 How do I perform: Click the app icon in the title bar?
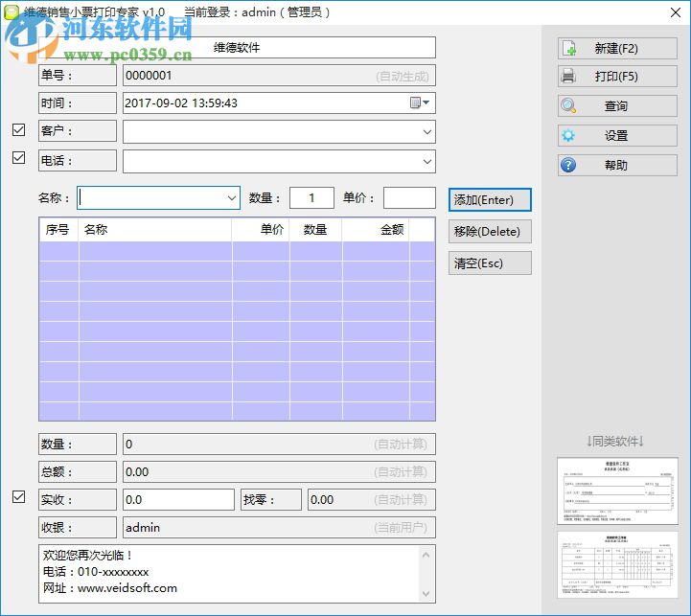pos(12,12)
